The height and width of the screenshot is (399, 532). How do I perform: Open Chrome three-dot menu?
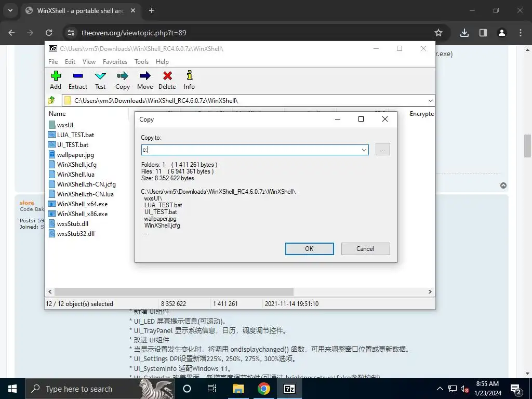521,33
